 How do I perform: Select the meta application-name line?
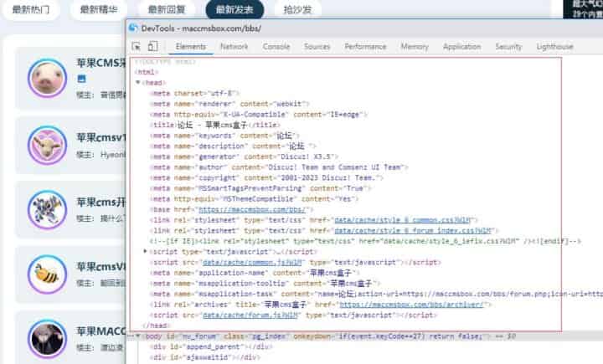click(255, 273)
